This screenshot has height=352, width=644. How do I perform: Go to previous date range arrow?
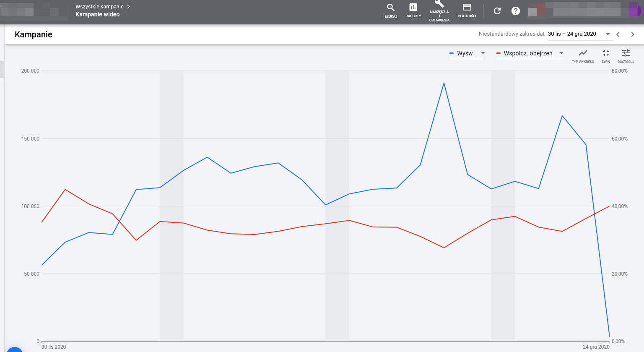click(618, 34)
